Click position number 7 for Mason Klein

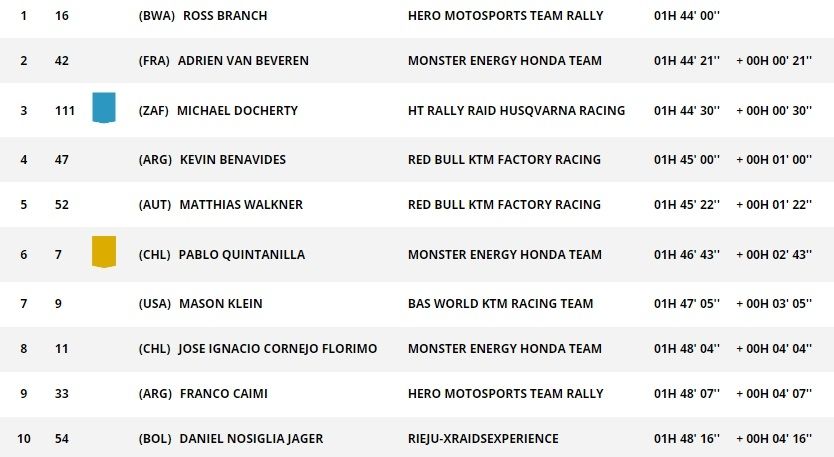23,304
